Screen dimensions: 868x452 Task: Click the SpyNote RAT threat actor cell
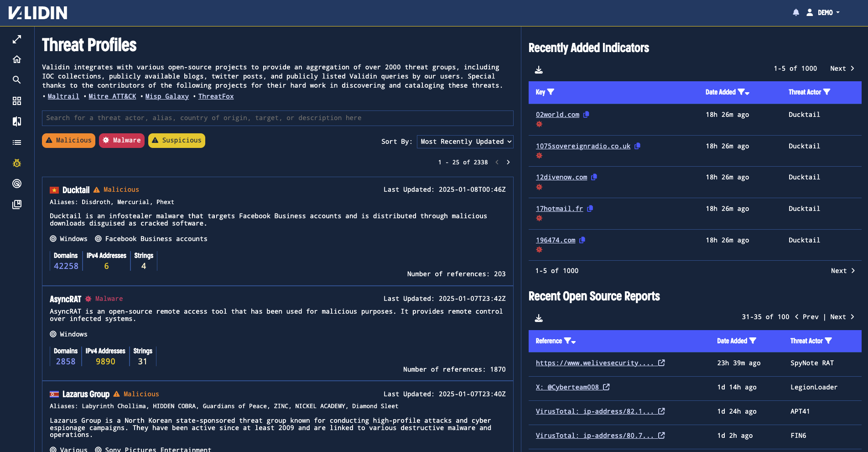[812, 363]
